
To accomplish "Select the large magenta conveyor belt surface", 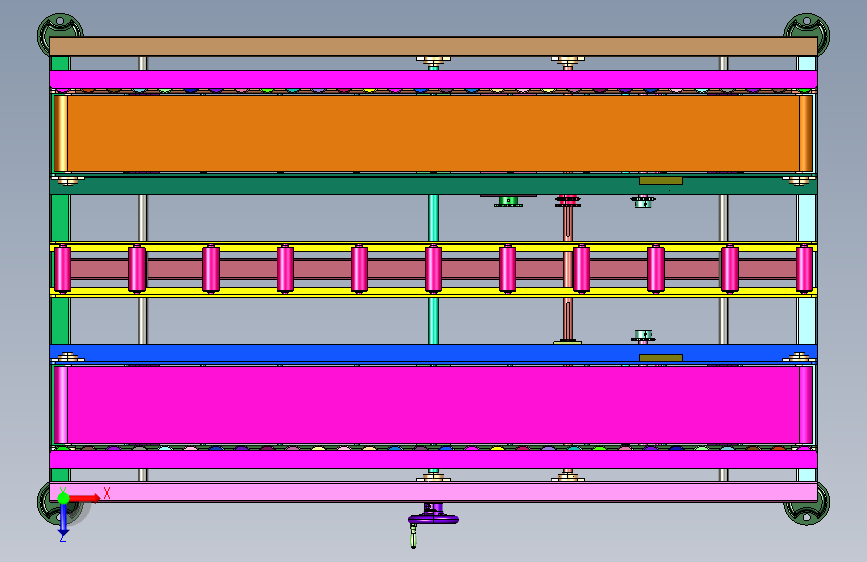I will click(433, 404).
